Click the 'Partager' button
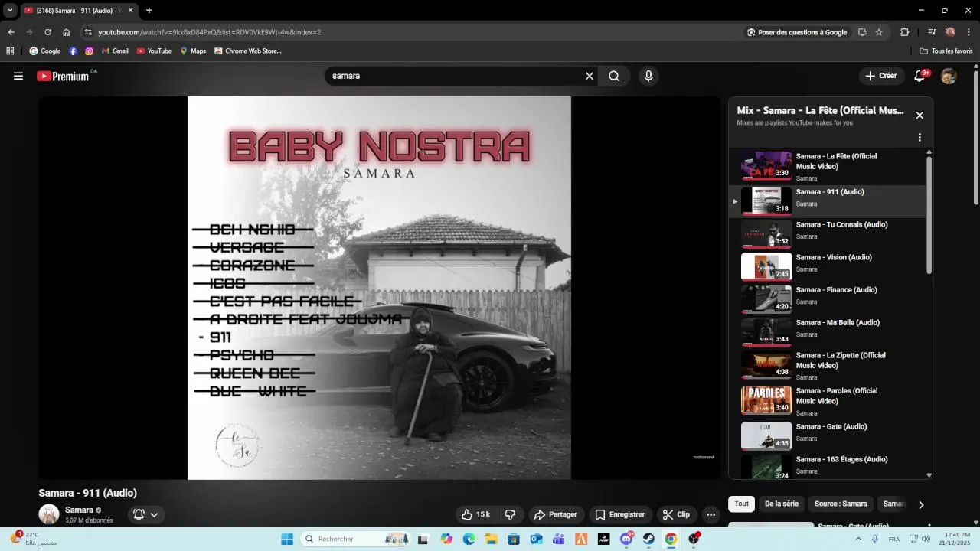This screenshot has height=551, width=980. (x=556, y=514)
